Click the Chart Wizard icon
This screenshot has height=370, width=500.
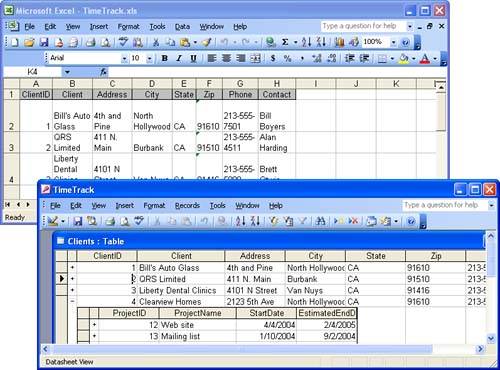339,42
